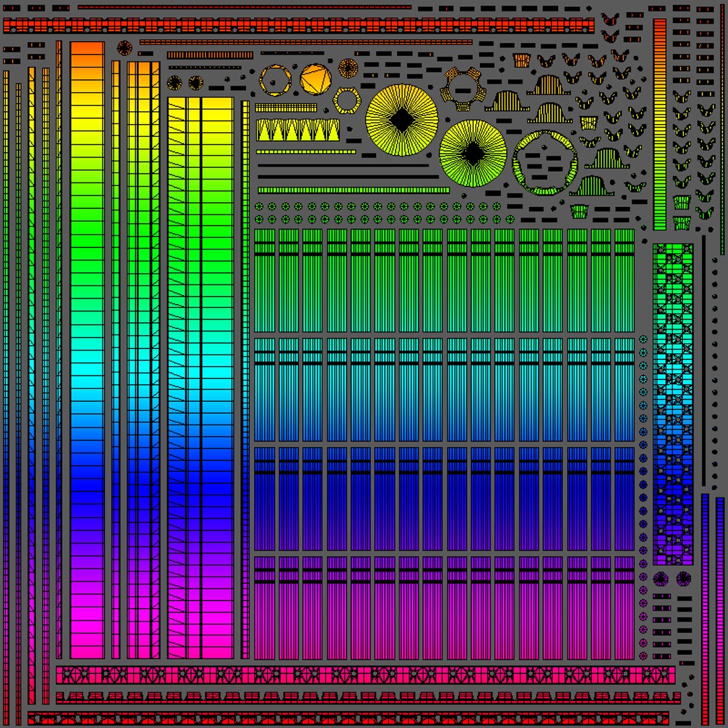The height and width of the screenshot is (728, 728).
Task: Click the red bowtie-patterned strip at bottom
Action: point(348,719)
